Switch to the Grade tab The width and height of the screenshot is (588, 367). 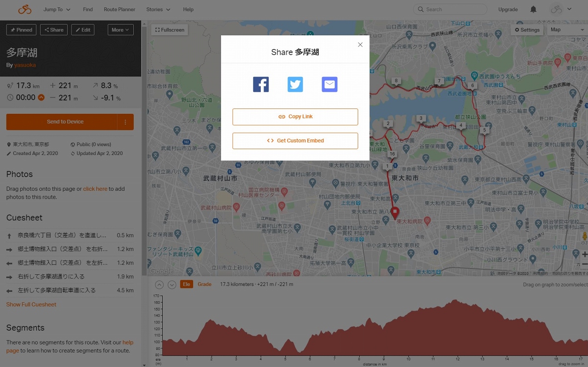[204, 285]
